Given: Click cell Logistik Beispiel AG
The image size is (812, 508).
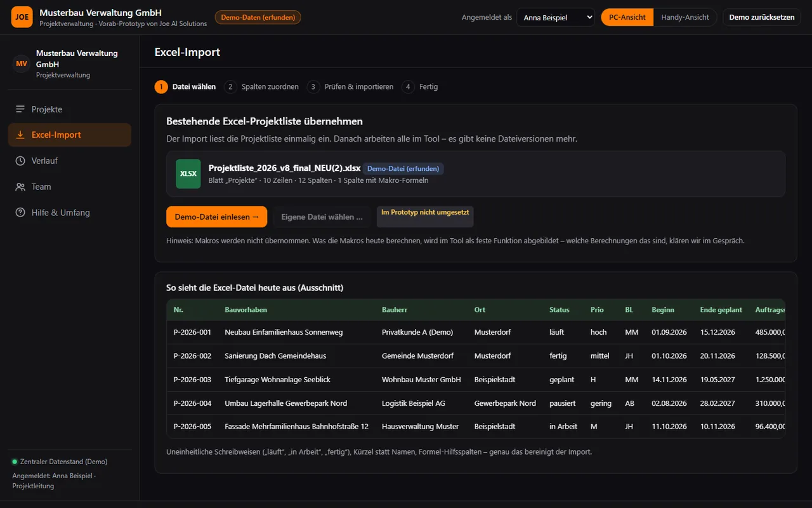Looking at the screenshot, I should 414,403.
